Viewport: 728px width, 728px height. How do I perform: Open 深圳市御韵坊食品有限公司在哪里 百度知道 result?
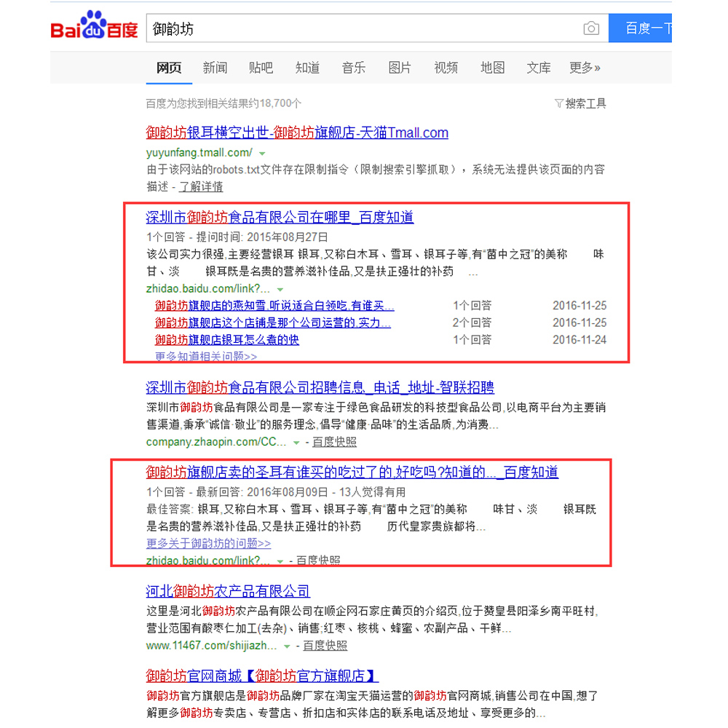point(280,217)
